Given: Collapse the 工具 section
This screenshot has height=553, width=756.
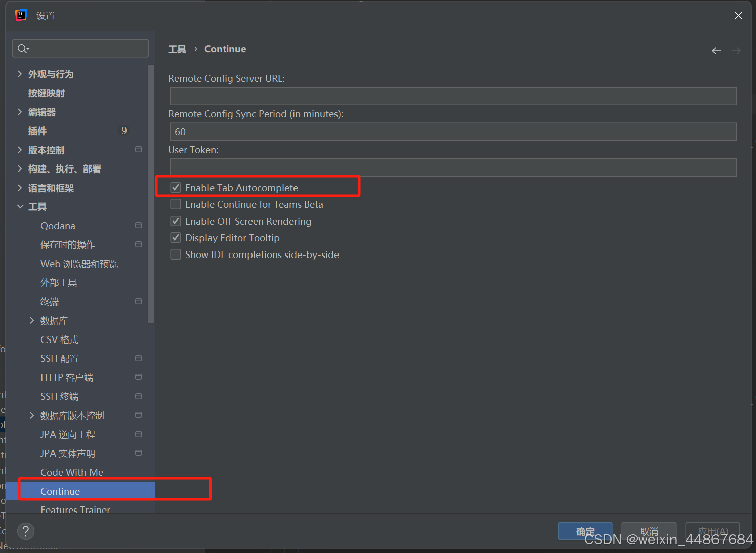Looking at the screenshot, I should click(x=20, y=206).
